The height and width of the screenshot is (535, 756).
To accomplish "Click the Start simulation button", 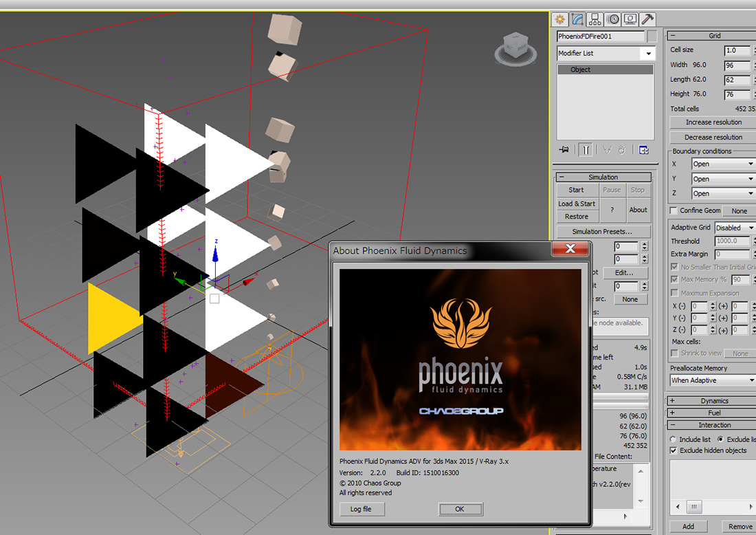I will pyautogui.click(x=577, y=190).
